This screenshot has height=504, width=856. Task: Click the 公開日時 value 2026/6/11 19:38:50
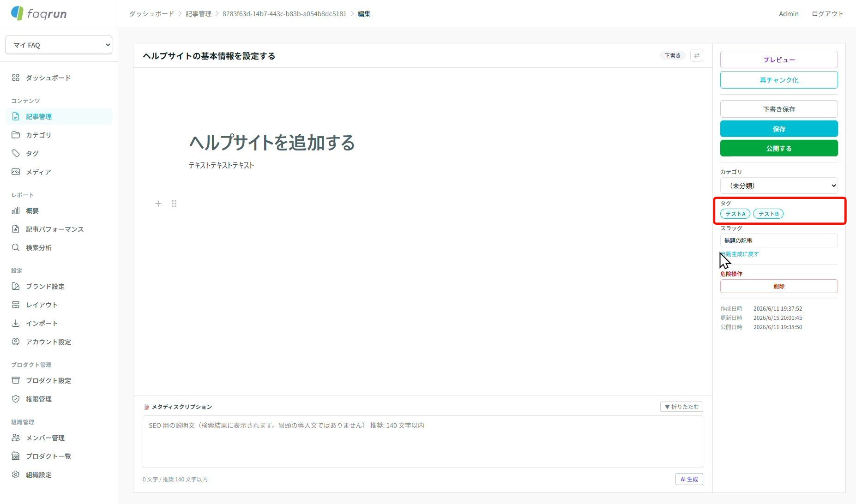(x=778, y=327)
